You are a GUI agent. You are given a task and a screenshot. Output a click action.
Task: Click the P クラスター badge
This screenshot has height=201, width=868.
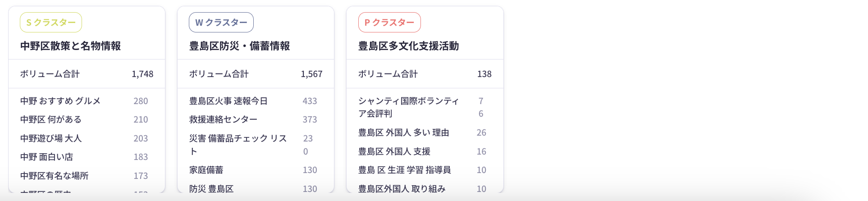click(x=389, y=23)
